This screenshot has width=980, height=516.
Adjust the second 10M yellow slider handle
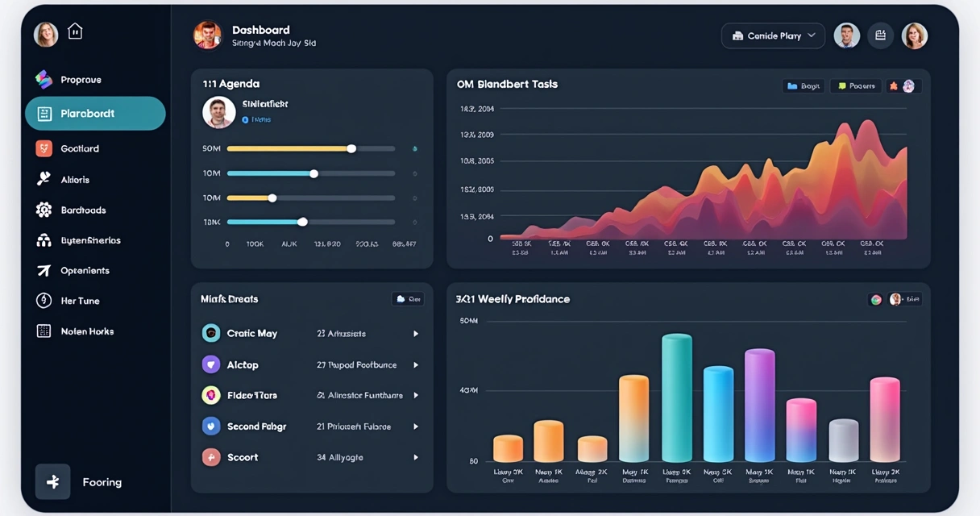tap(272, 198)
